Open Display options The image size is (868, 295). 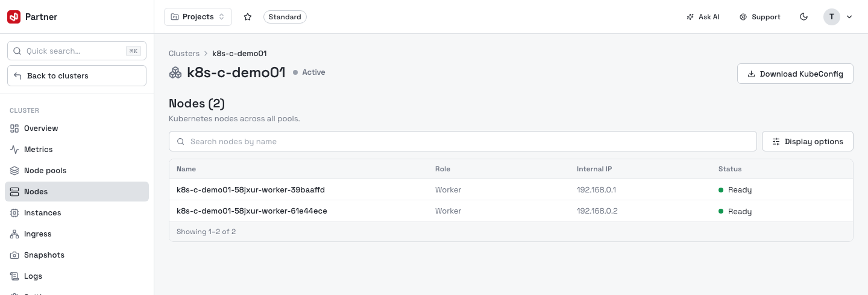(x=808, y=142)
